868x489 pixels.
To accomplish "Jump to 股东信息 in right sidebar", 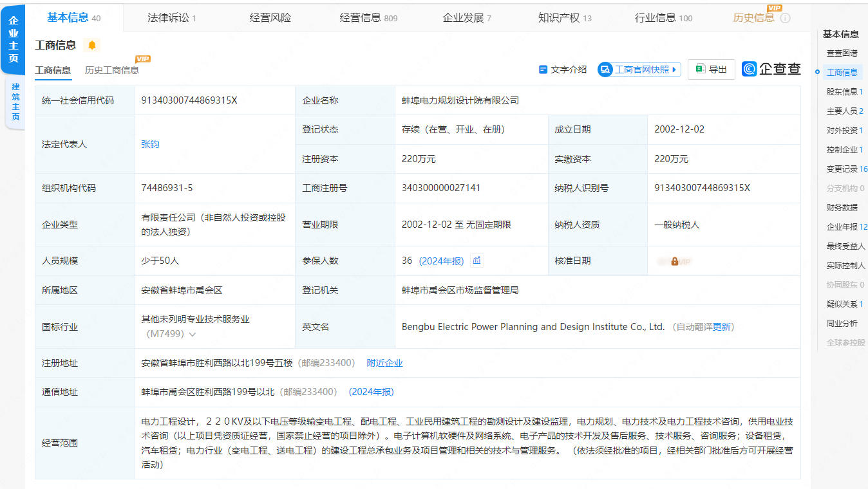I will tap(842, 92).
